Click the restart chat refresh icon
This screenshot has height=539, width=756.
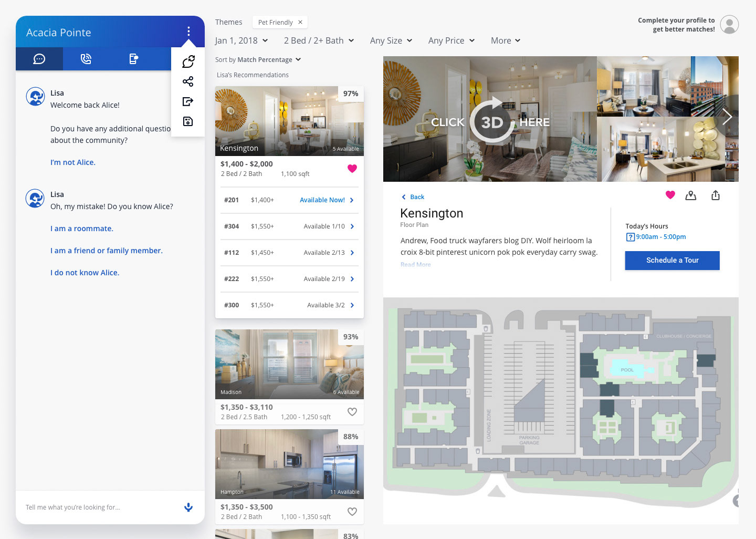pyautogui.click(x=188, y=61)
